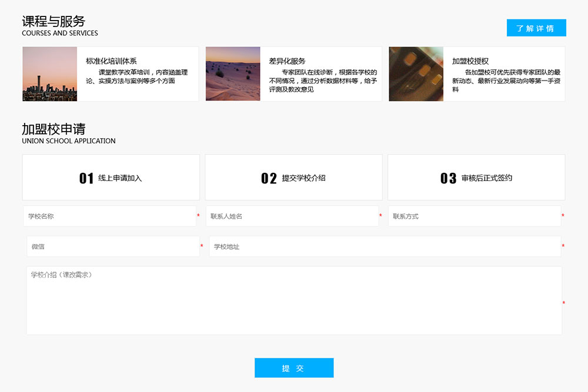This screenshot has height=392, width=588.
Task: Open the 差异化服务 card title
Action: pos(287,61)
